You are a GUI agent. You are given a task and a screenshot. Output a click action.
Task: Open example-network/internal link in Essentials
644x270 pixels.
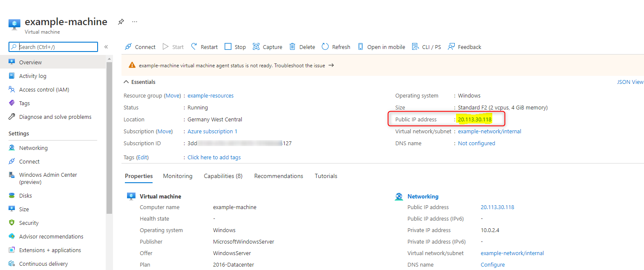489,131
